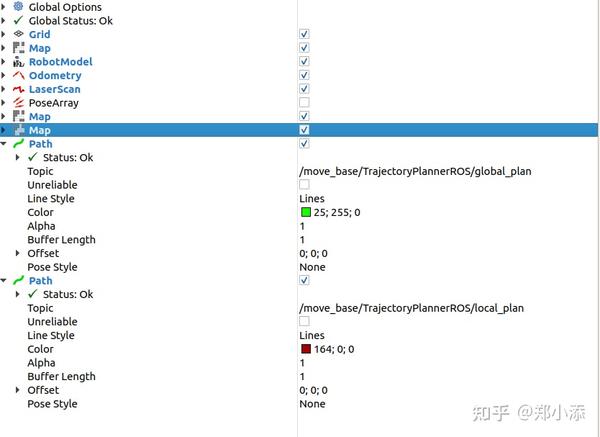Select the Odometry display entry
The image size is (600, 437).
pos(55,75)
